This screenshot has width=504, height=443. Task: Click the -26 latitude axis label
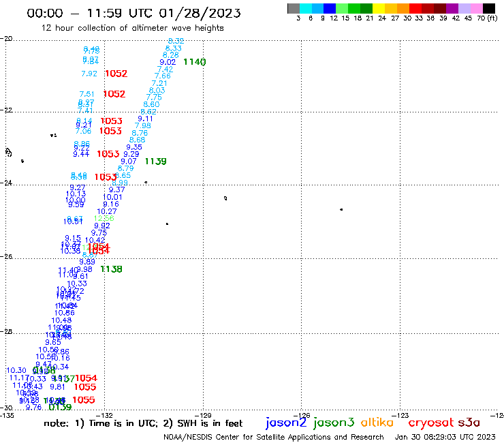click(x=6, y=257)
